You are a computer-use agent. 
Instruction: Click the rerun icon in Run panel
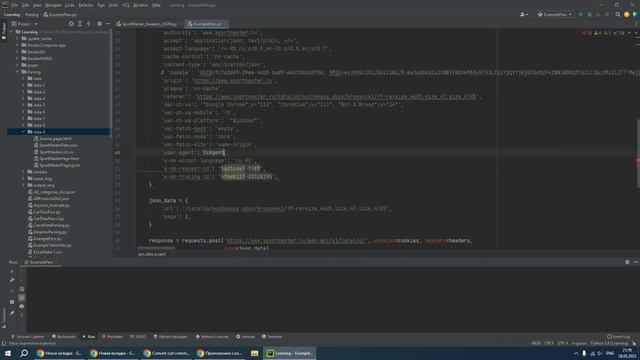pyautogui.click(x=12, y=271)
